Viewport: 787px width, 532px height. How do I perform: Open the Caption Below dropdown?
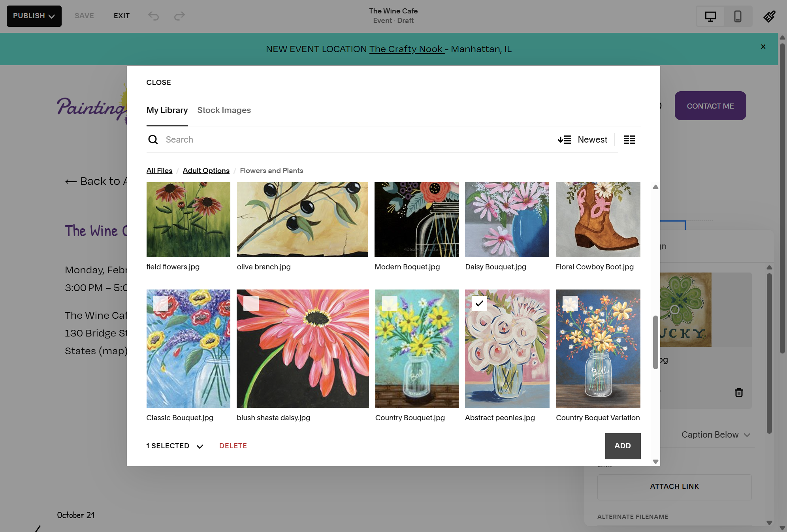coord(715,434)
